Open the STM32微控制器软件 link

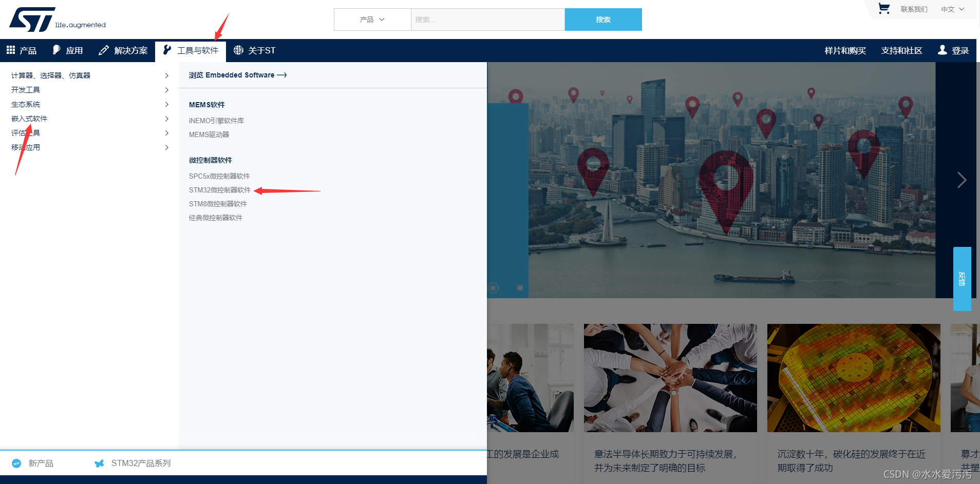click(x=220, y=190)
